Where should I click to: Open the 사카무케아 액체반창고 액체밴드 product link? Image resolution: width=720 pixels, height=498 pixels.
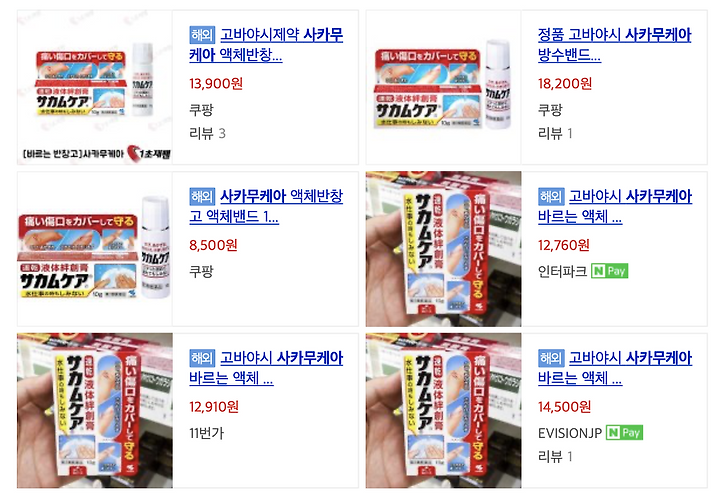point(266,206)
